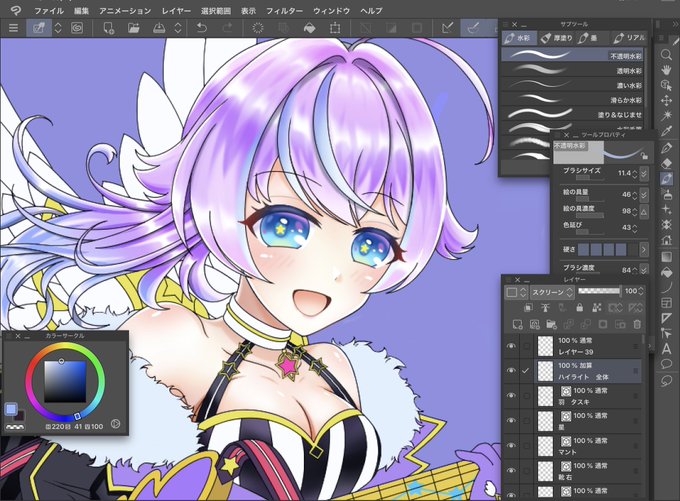Hide the レイヤー 39 layer
The image size is (680, 501).
511,346
